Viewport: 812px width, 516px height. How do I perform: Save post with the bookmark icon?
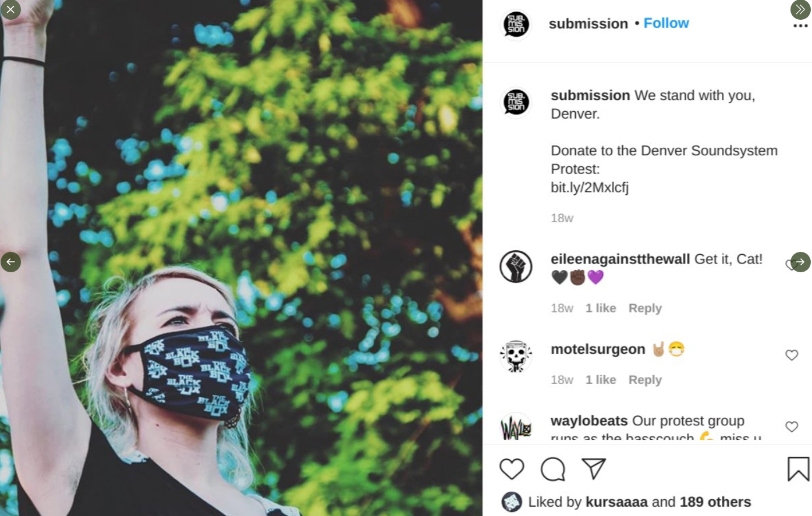tap(798, 469)
